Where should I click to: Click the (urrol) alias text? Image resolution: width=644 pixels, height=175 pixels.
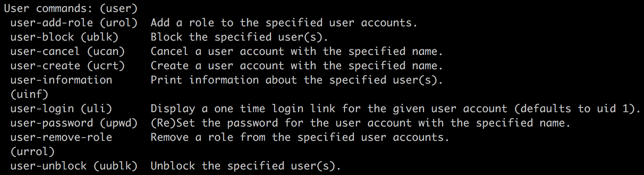tap(32, 152)
